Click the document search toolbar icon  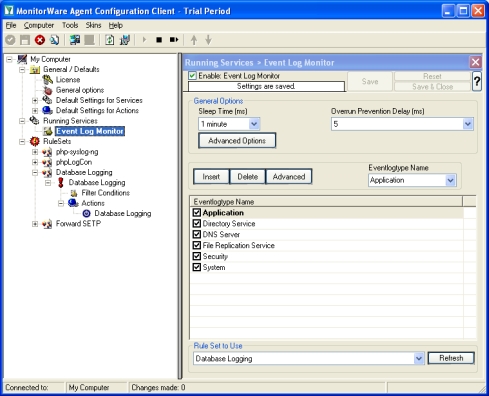[x=54, y=40]
